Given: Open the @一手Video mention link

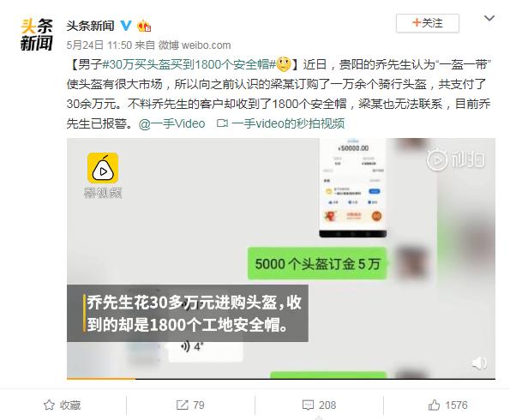Looking at the screenshot, I should (172, 123).
